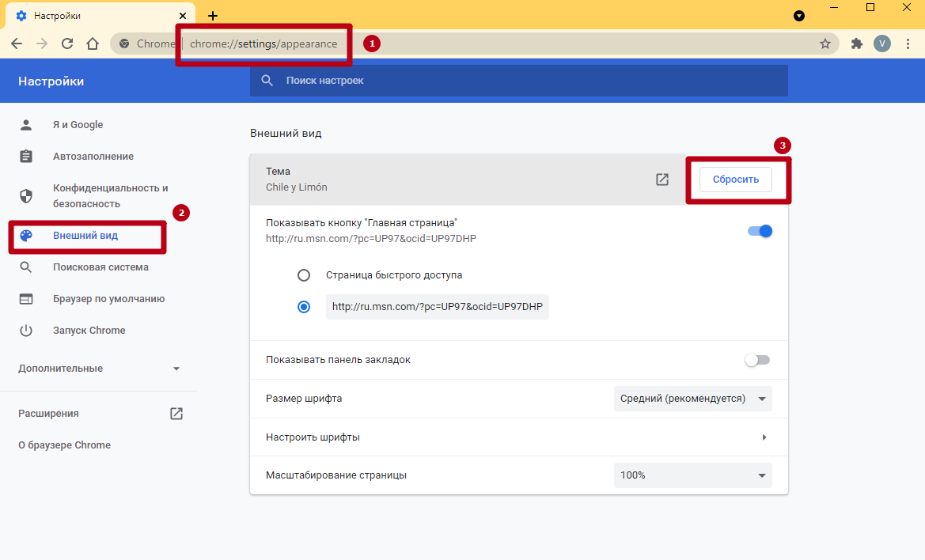Open theme in Web Store via external-link icon

662,180
